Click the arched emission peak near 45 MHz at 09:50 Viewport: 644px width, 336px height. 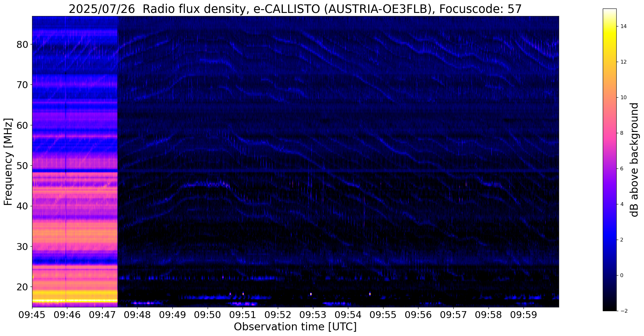[x=208, y=183]
